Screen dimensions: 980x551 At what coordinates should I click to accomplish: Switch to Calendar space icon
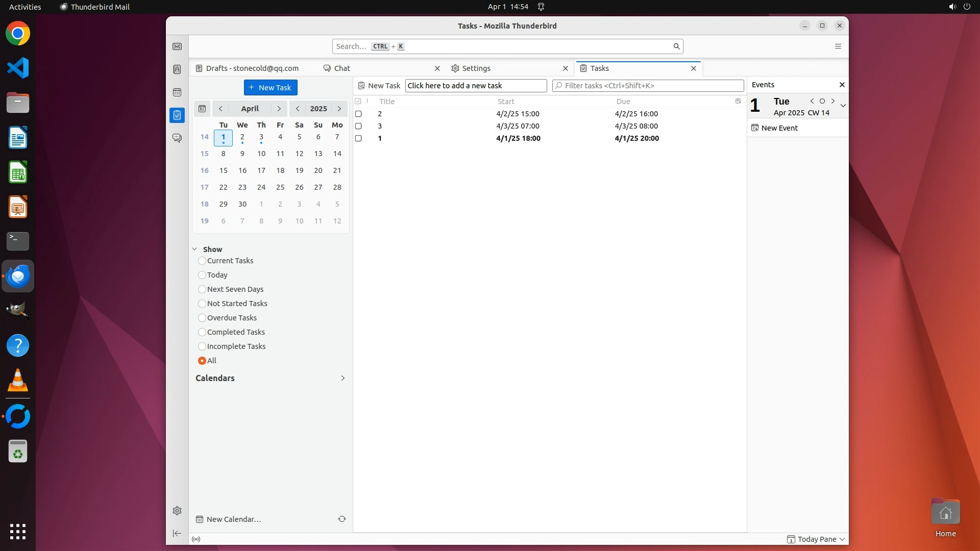pyautogui.click(x=177, y=92)
